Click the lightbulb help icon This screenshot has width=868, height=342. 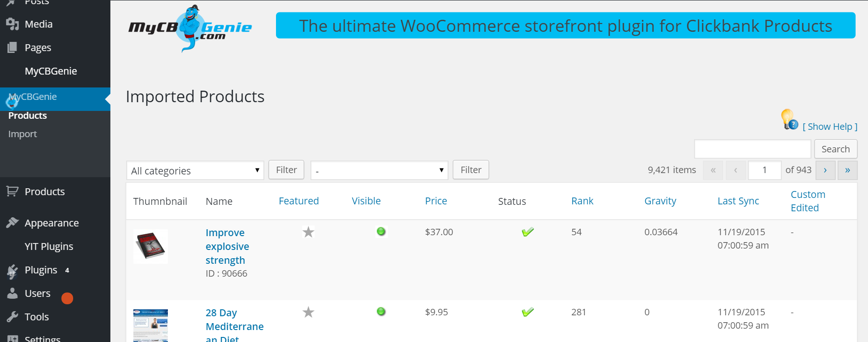pos(790,120)
